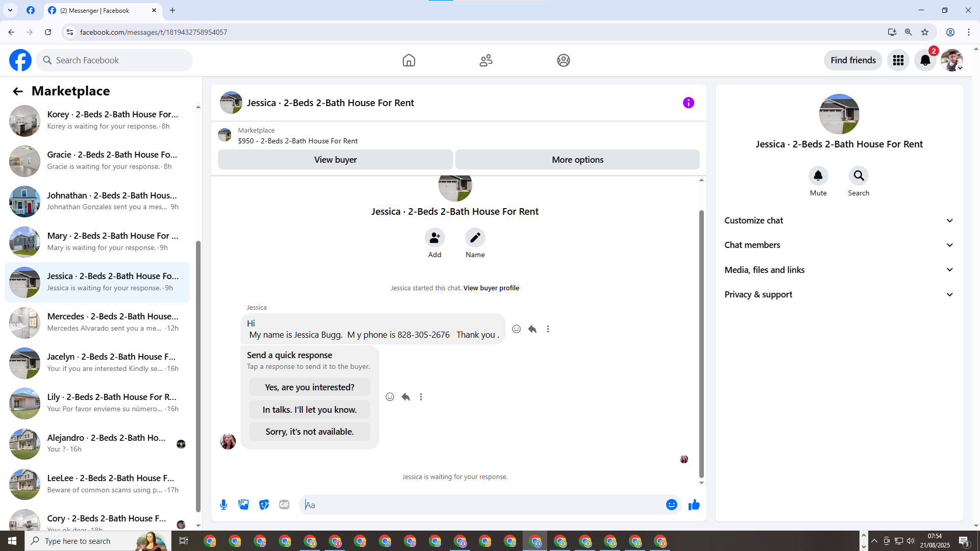
Task: Attach a photo with the image icon
Action: point(243,505)
